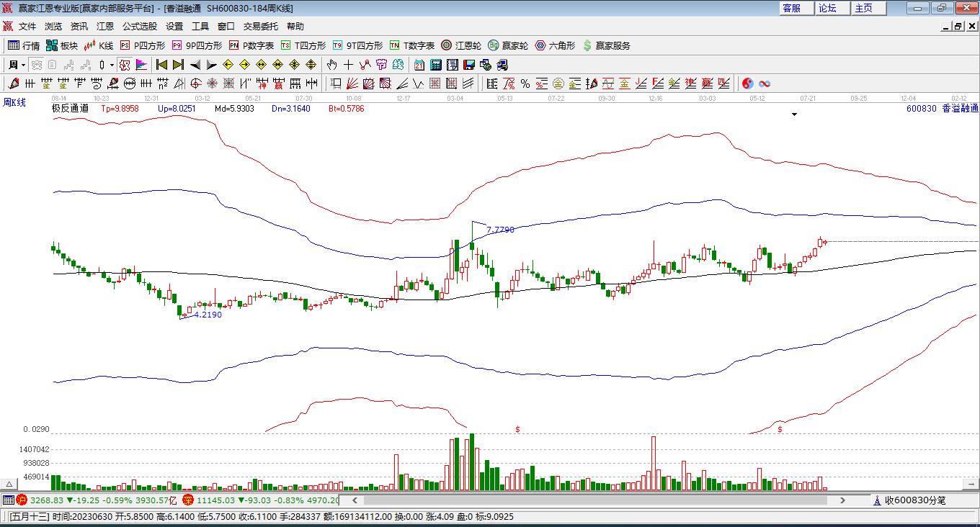Screen dimensions: 980x527
Task: Open 赢家服务 with the dollar icon
Action: pyautogui.click(x=607, y=45)
